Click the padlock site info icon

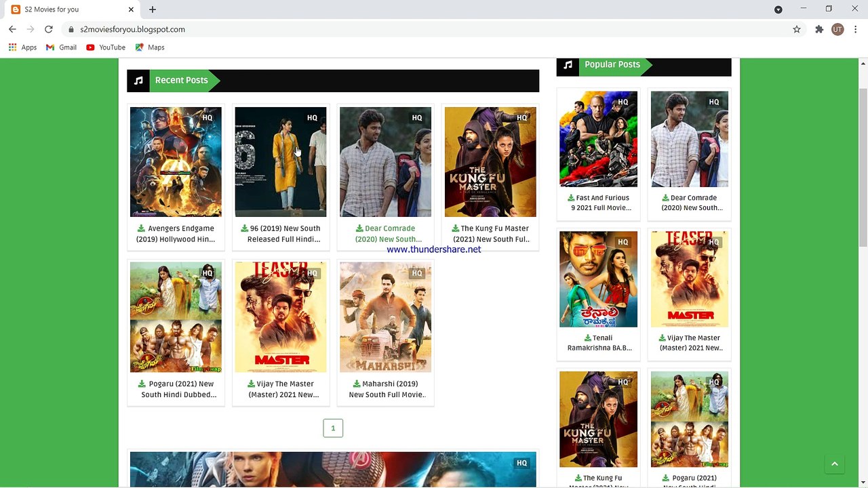click(71, 29)
